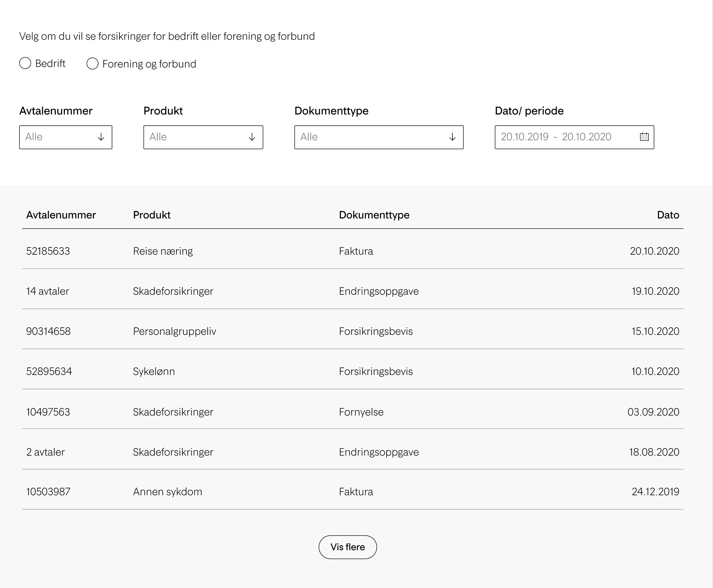This screenshot has height=588, width=713.
Task: Click Faktura in the Reise næring row
Action: 356,251
